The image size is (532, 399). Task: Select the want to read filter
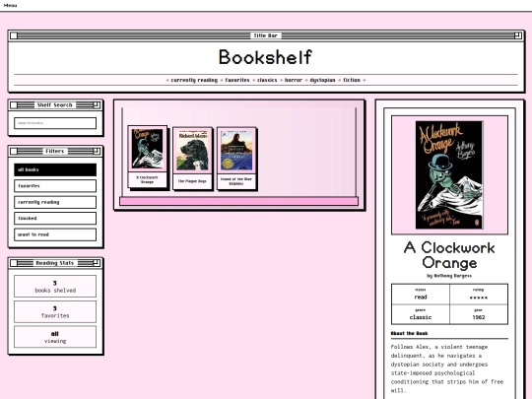coord(55,234)
